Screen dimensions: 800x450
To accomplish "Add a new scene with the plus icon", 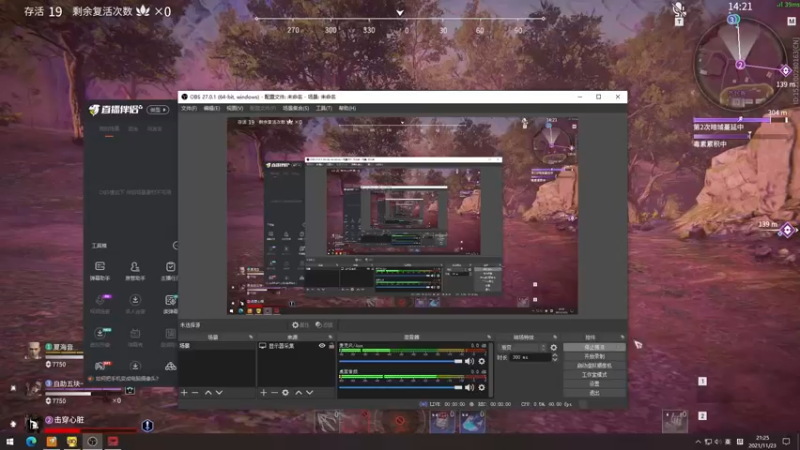I will coord(184,392).
